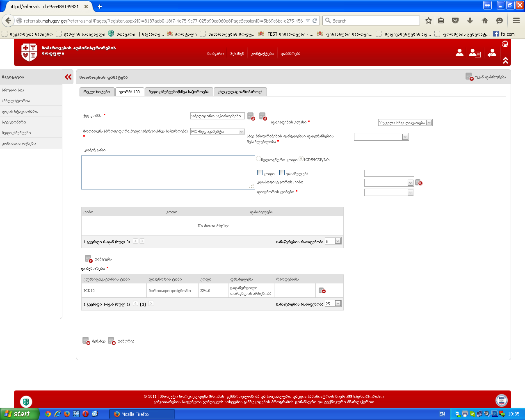Check the კოდი checkbox
Screen dimensions: 525x420
tap(260, 173)
